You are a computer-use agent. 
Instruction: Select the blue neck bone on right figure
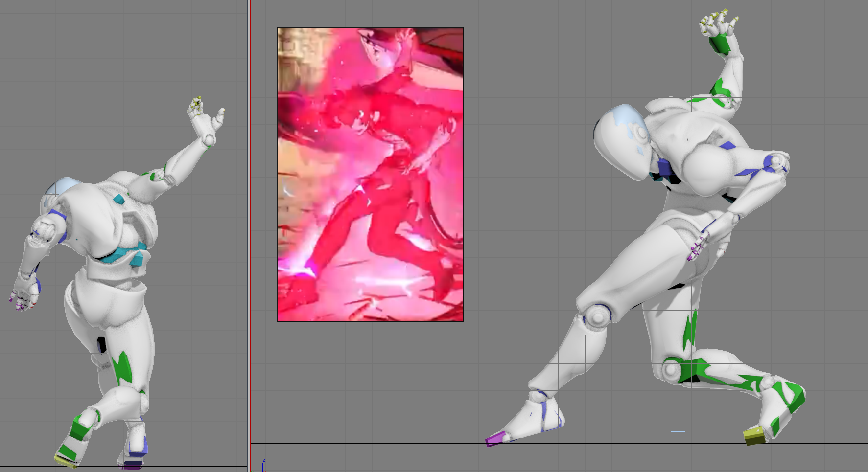[x=665, y=168]
